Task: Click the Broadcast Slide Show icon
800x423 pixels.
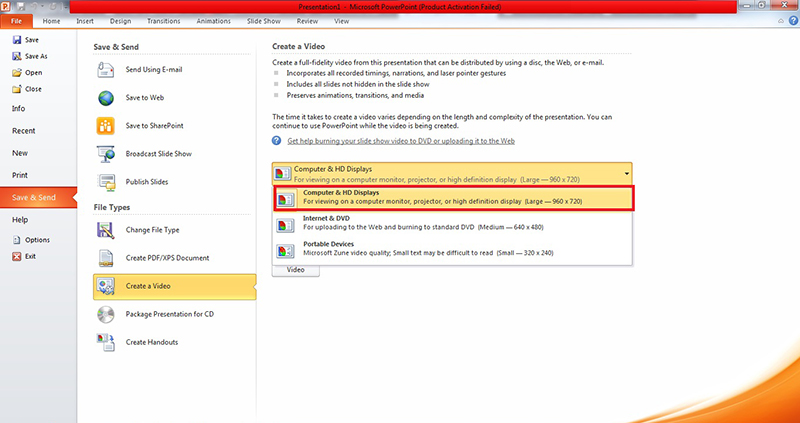Action: [106, 154]
